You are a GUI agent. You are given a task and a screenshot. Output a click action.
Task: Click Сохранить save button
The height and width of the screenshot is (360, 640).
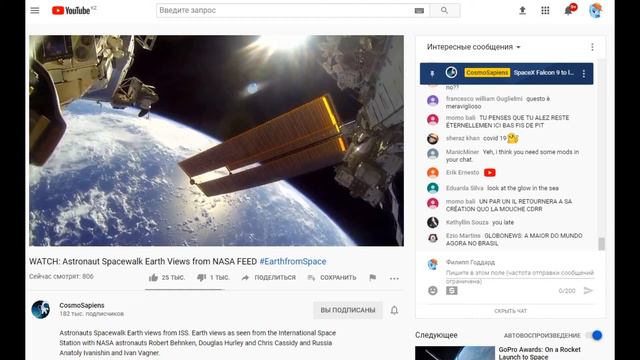[332, 278]
